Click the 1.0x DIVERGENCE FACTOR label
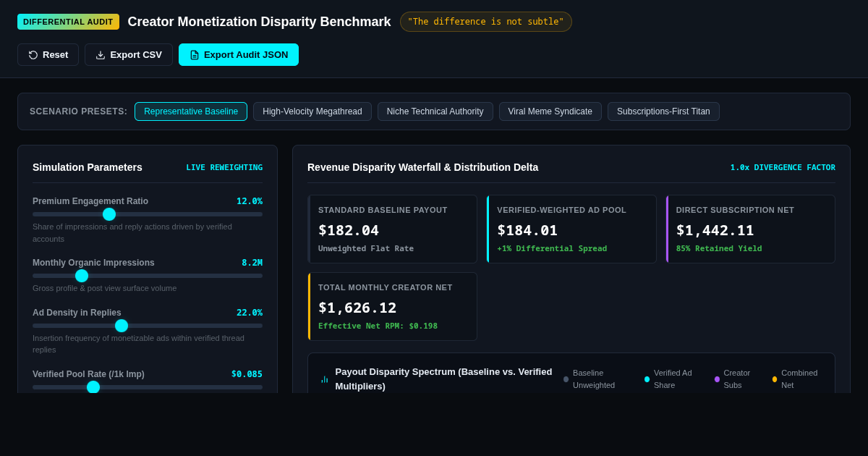 point(783,167)
